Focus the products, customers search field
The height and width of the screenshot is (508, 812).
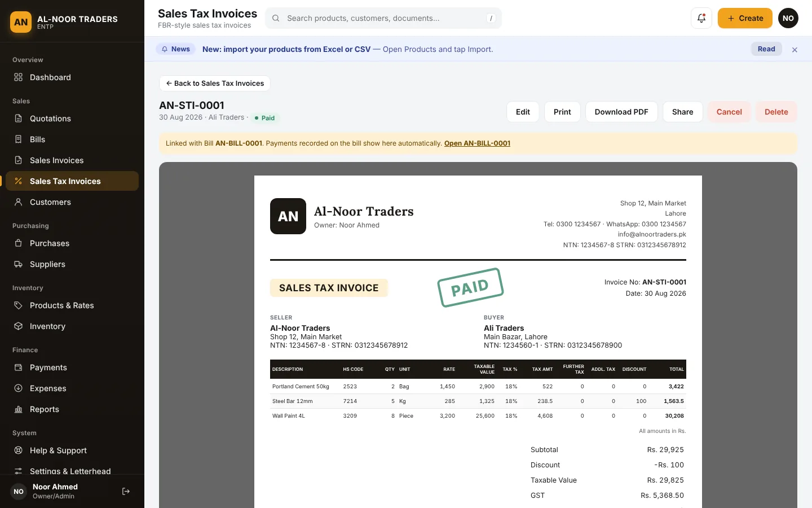point(383,18)
